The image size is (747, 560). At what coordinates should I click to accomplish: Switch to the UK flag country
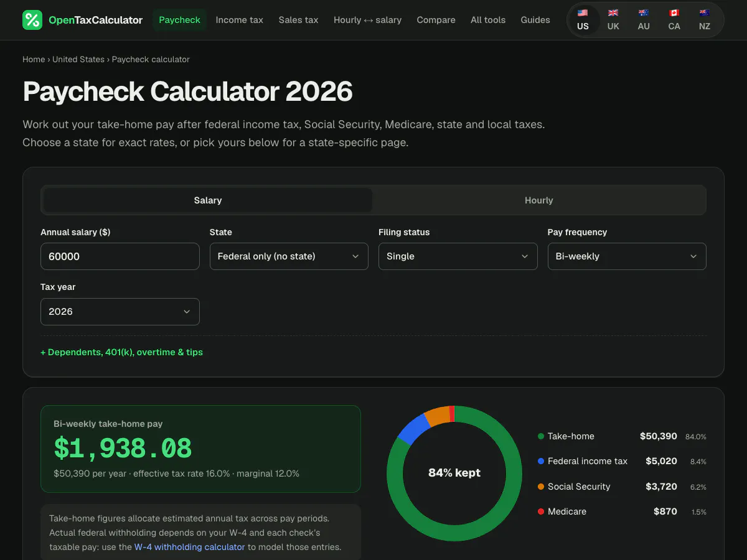click(613, 20)
